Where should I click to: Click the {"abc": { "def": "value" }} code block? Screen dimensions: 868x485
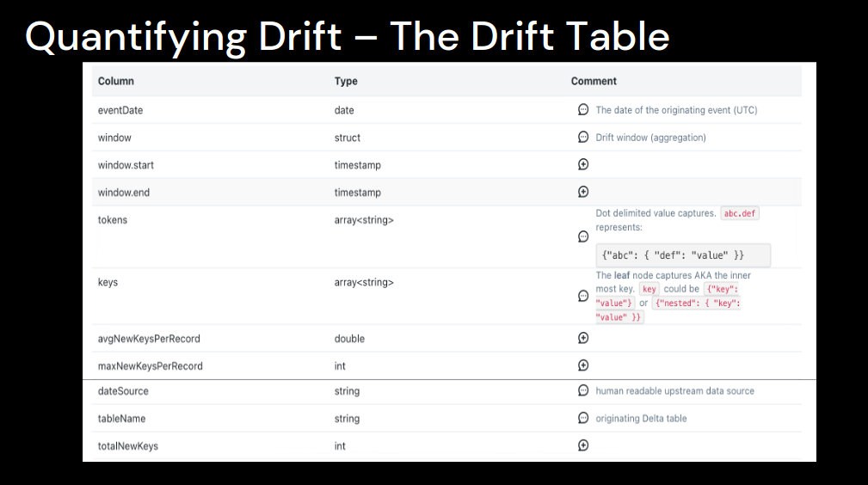(x=683, y=255)
